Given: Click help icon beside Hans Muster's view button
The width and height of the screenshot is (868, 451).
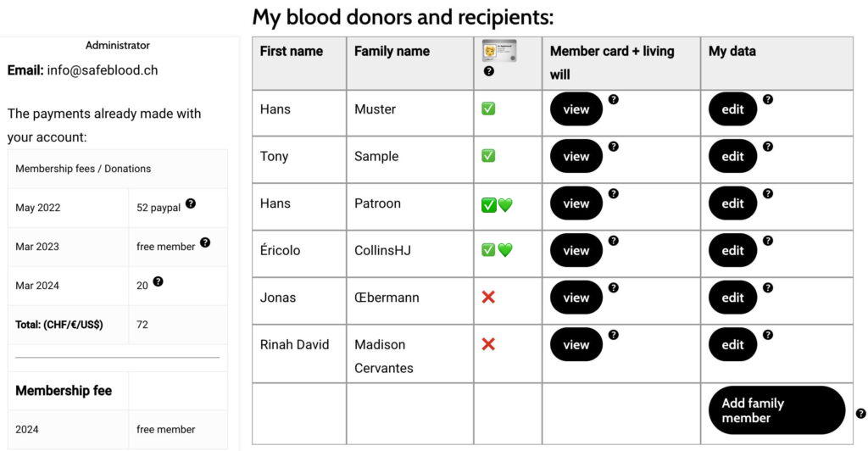Looking at the screenshot, I should click(x=614, y=99).
